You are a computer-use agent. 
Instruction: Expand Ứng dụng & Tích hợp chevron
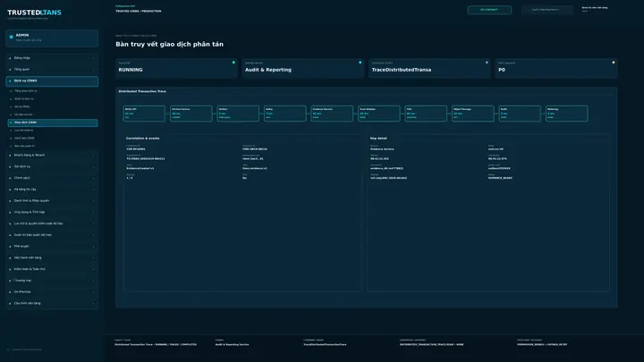point(94,213)
